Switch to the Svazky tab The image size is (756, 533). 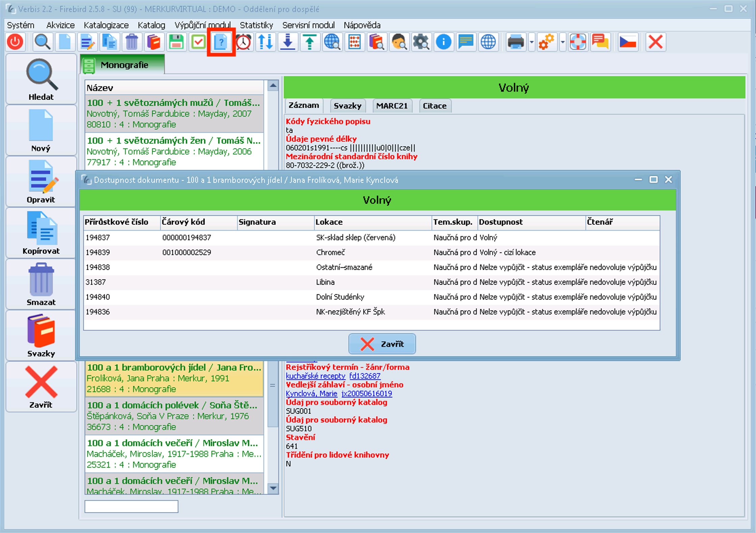[x=347, y=106]
